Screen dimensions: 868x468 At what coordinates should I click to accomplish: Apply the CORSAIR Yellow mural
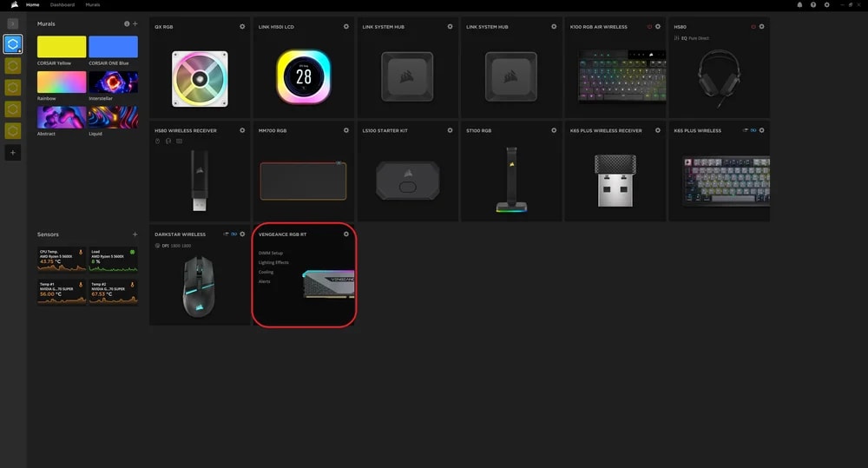click(62, 47)
